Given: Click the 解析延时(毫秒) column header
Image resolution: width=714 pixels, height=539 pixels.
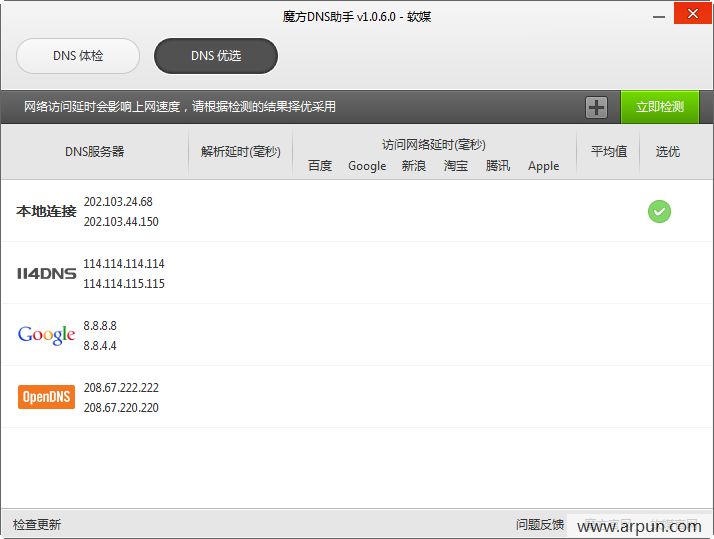Looking at the screenshot, I should coord(240,152).
